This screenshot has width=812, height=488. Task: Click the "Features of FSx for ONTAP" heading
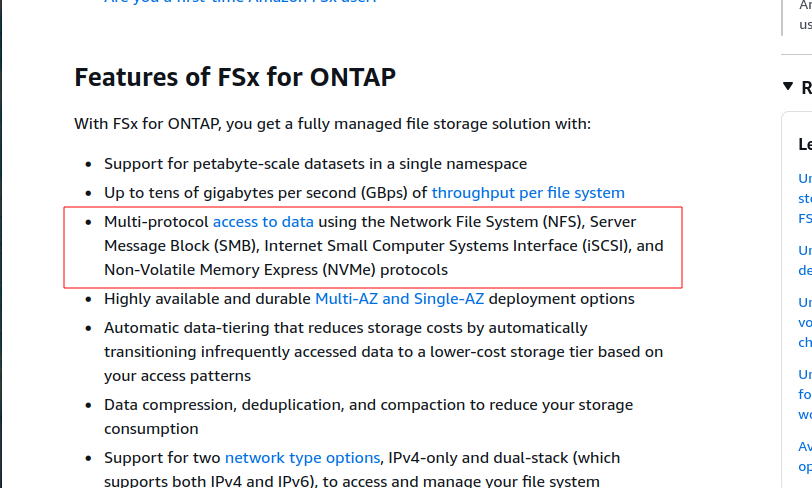click(235, 77)
